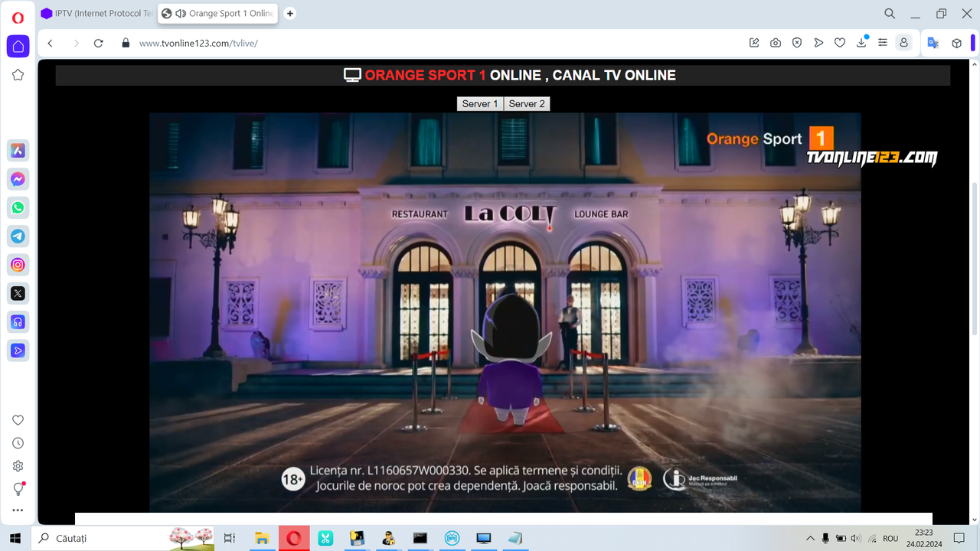Viewport: 980px width, 551px height.
Task: Open the music Player headphones icon
Action: coord(18,322)
